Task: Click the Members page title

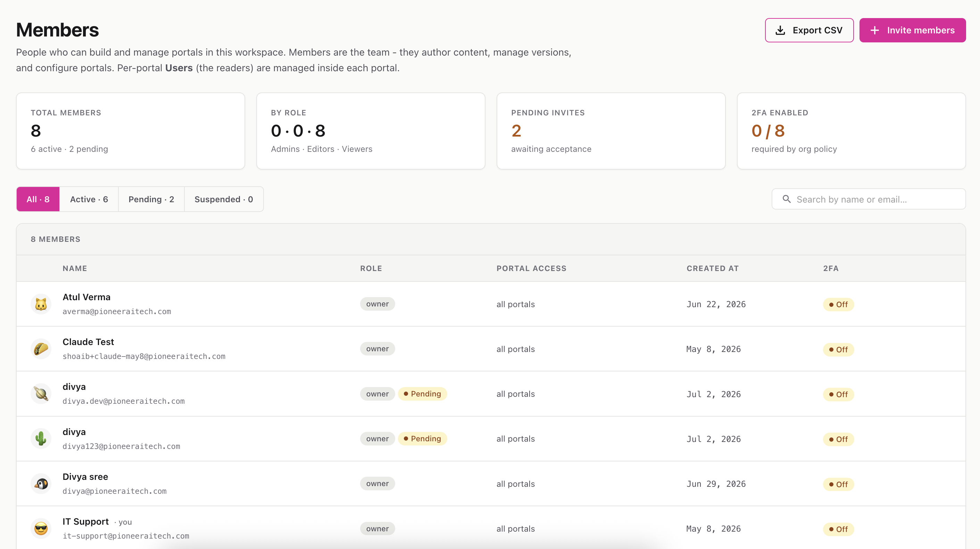Action: 57,30
